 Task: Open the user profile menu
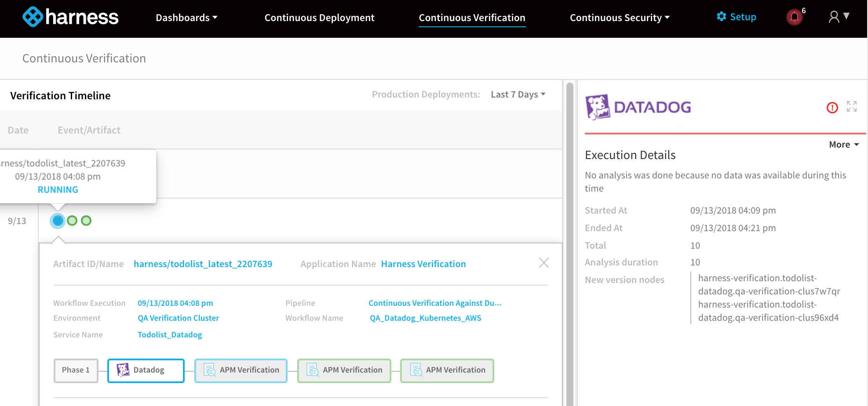point(839,17)
